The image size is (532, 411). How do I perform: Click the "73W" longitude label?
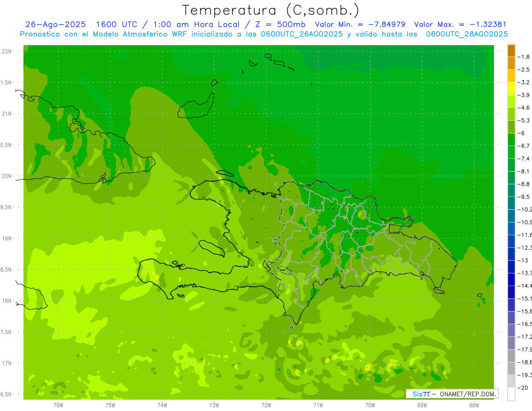tap(214, 405)
